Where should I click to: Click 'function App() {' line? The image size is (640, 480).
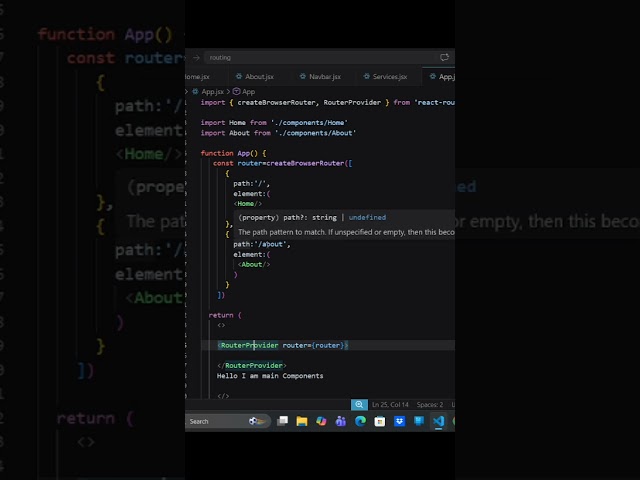pos(233,153)
